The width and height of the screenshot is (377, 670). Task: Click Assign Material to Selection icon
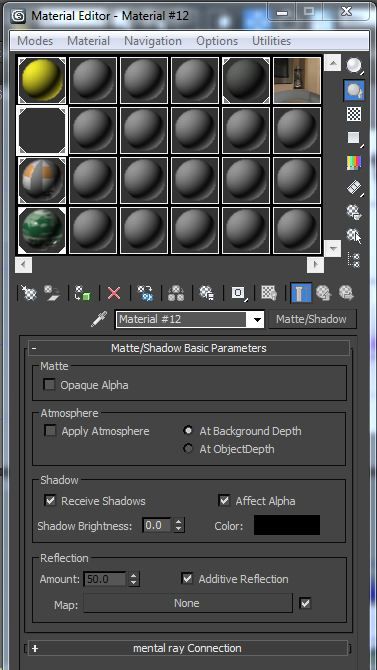pos(82,293)
